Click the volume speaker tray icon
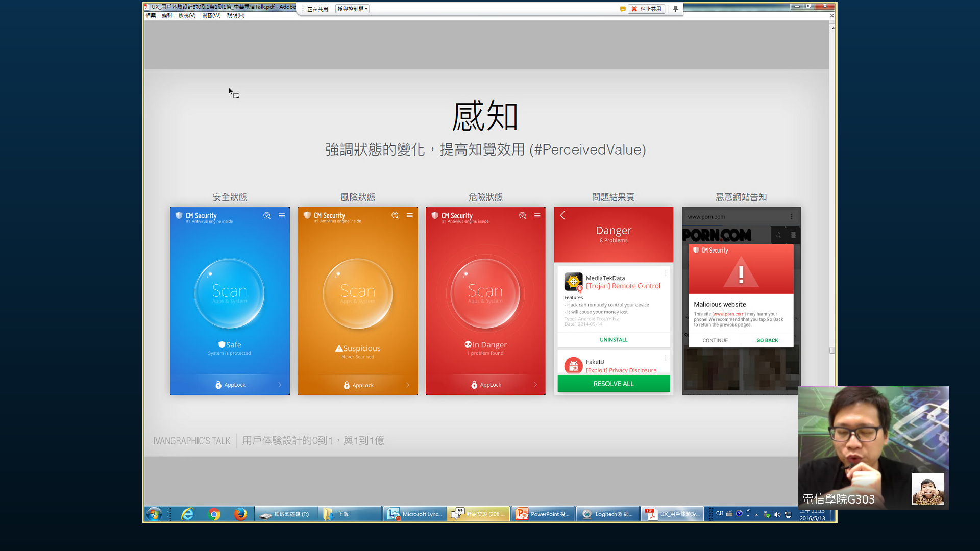The width and height of the screenshot is (980, 551). 777,514
